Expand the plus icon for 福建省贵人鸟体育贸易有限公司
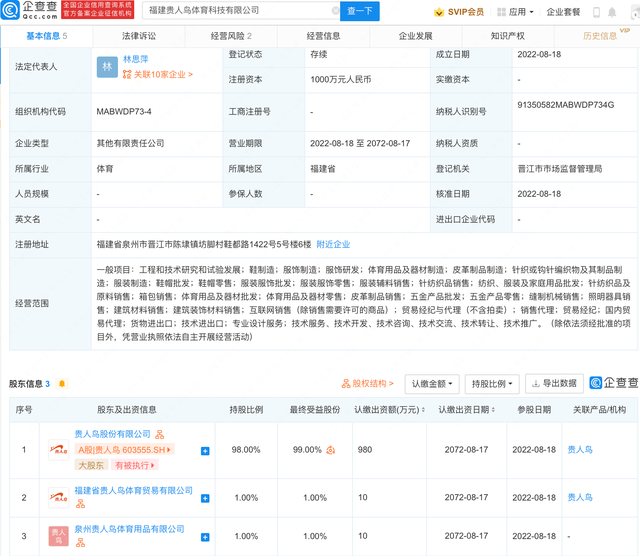 (205, 498)
